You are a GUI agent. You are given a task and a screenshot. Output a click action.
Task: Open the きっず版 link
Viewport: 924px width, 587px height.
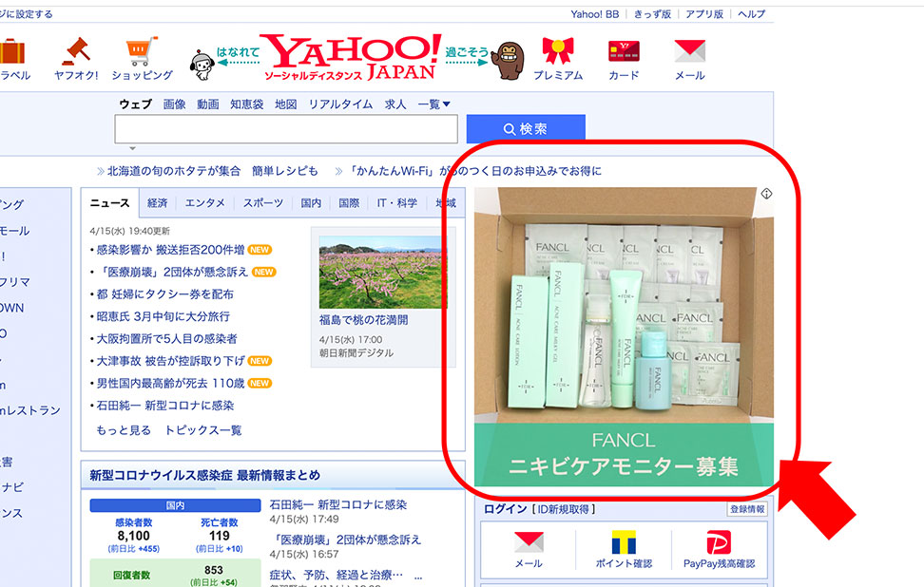pos(652,14)
